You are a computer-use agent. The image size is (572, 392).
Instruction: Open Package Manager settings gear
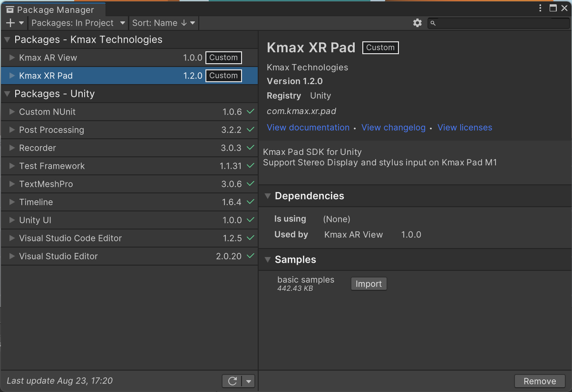tap(417, 23)
